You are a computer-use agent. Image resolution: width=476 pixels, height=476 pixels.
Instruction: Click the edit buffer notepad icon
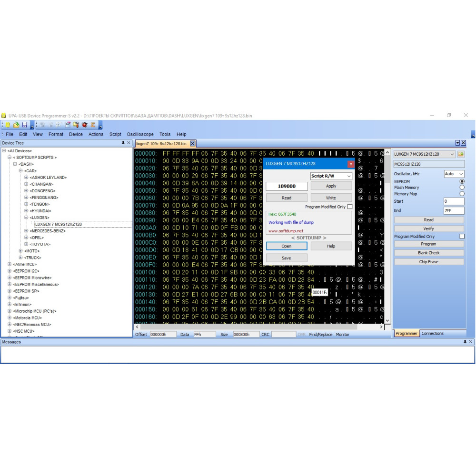point(68,125)
